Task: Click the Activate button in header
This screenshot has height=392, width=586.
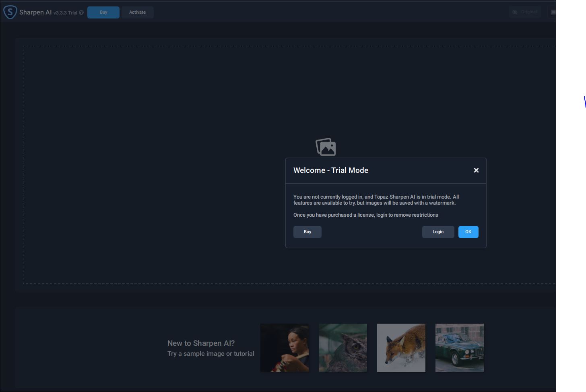Action: (137, 12)
